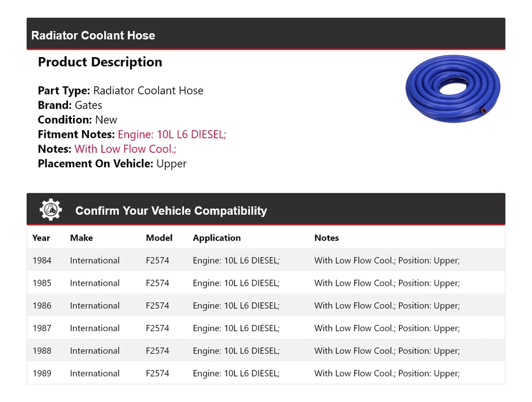Select the 1985 row year cell
The height and width of the screenshot is (402, 532).
pyautogui.click(x=42, y=284)
